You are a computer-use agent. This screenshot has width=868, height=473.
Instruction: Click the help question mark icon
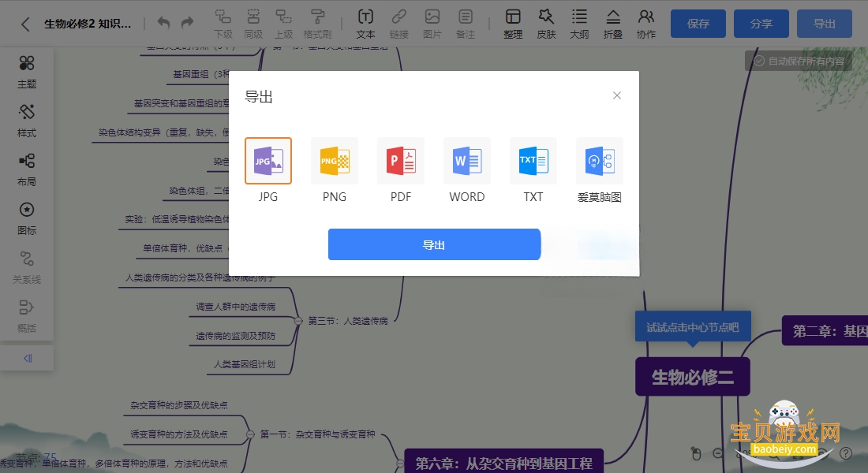[x=846, y=453]
